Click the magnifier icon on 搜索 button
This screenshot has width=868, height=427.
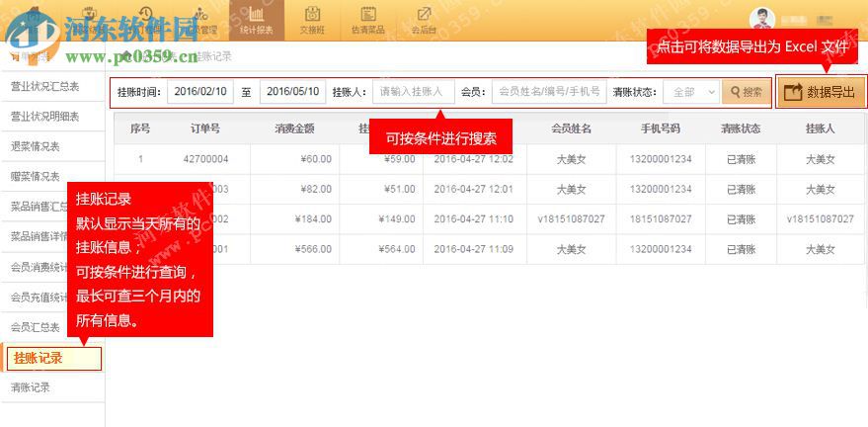click(x=735, y=92)
